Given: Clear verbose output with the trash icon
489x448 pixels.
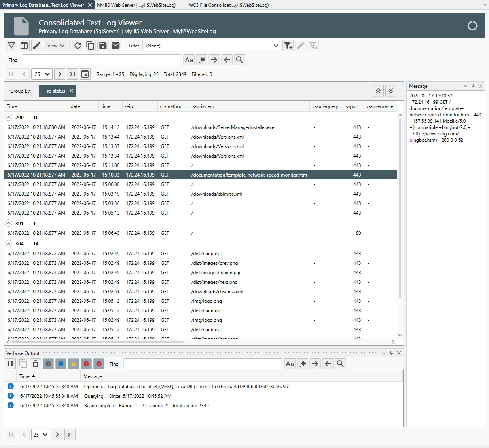Looking at the screenshot, I should pos(36,364).
